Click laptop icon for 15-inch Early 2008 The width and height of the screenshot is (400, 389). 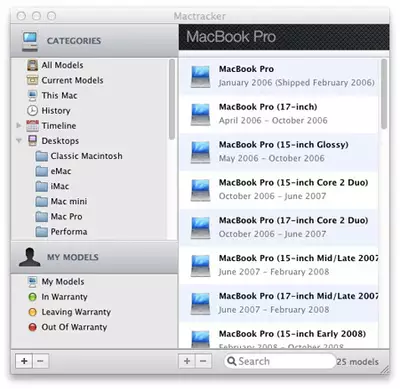[200, 339]
